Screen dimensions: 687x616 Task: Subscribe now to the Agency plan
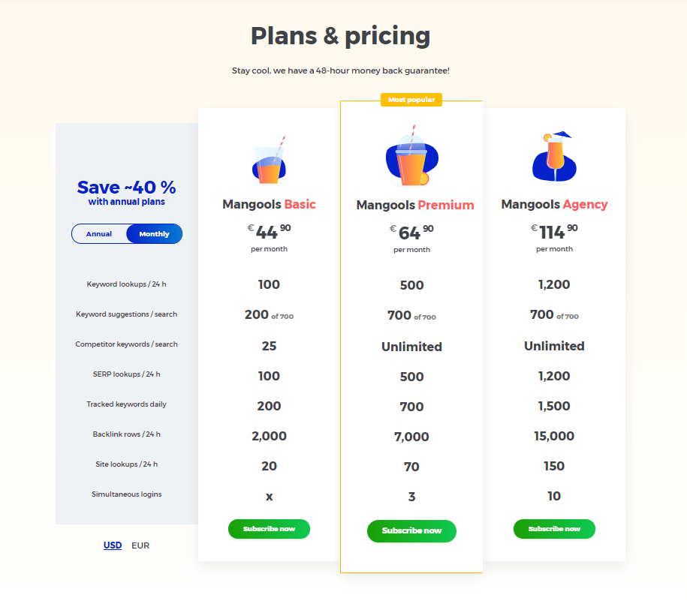pos(554,529)
